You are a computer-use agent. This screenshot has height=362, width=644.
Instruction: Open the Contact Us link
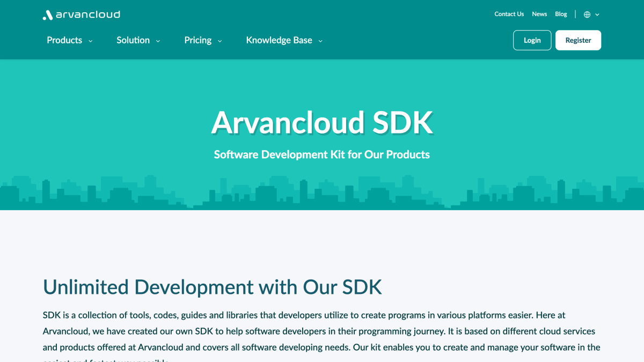(x=509, y=14)
